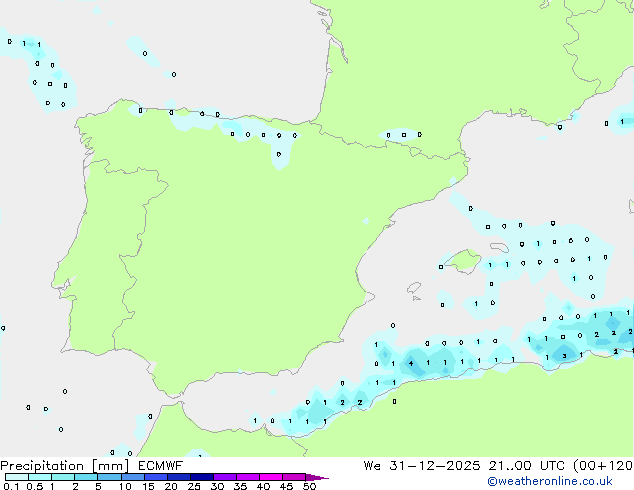Open the weatheronline.co.uk copyright link
The image size is (634, 490).
coord(549,481)
